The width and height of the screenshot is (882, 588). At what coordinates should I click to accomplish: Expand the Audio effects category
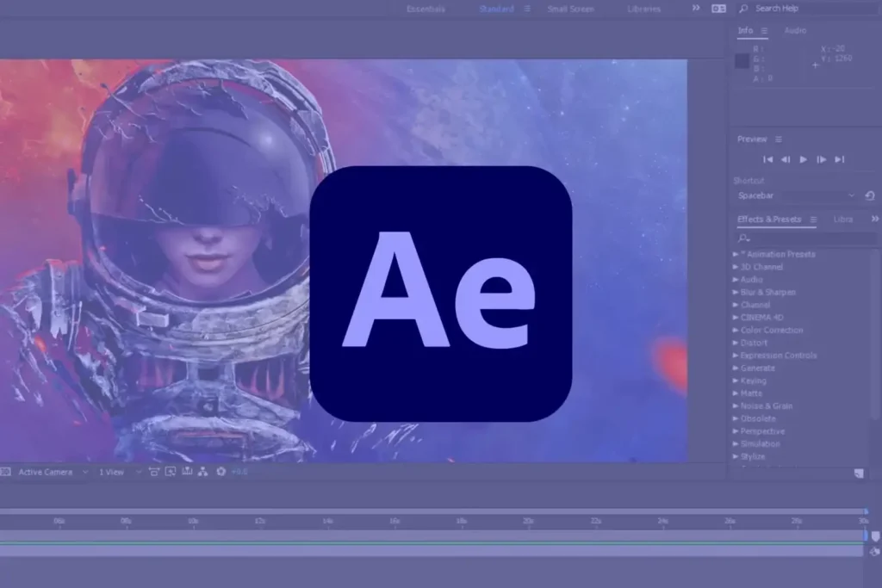pyautogui.click(x=736, y=280)
